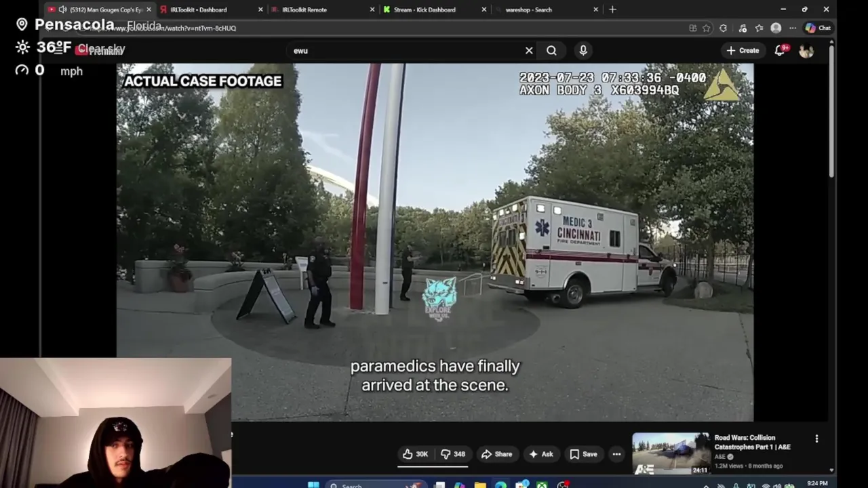Open File Explorer from the taskbar
The width and height of the screenshot is (868, 488).
coord(480,485)
